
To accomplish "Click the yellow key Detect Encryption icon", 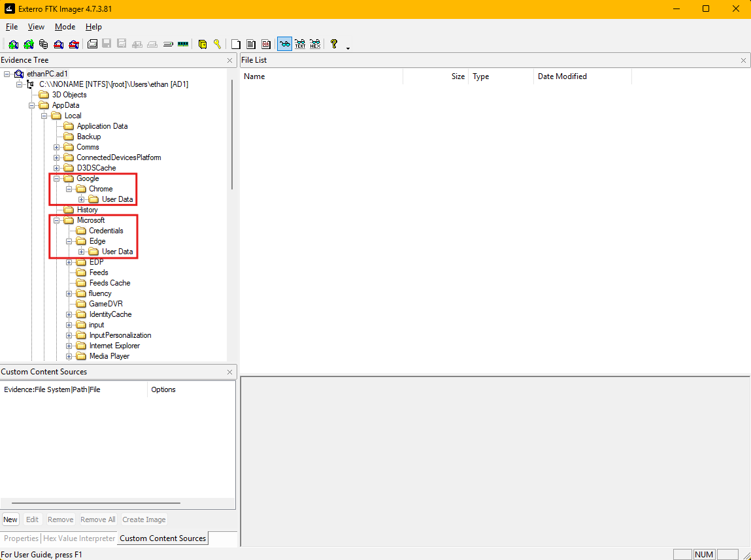I will (x=217, y=44).
